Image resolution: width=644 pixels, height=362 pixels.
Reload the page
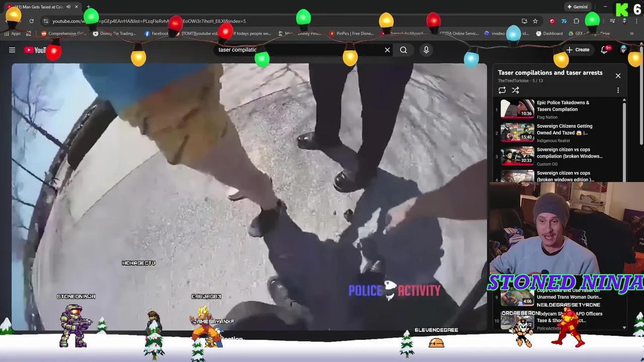(31, 21)
